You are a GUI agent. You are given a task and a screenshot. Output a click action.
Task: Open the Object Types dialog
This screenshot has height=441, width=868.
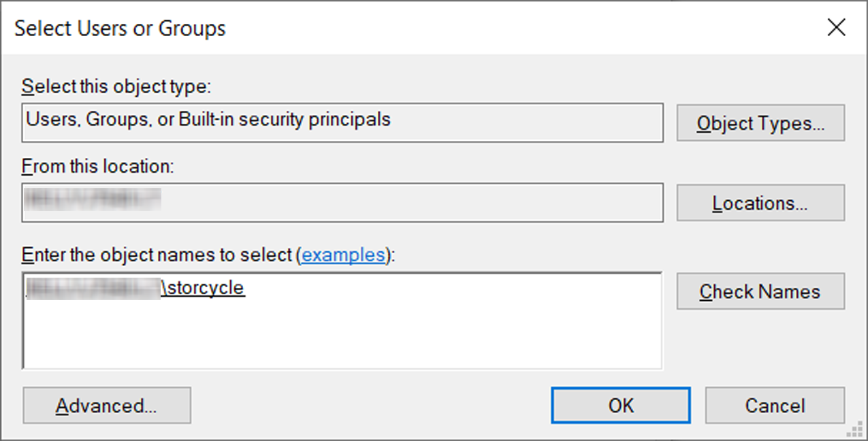pyautogui.click(x=760, y=123)
